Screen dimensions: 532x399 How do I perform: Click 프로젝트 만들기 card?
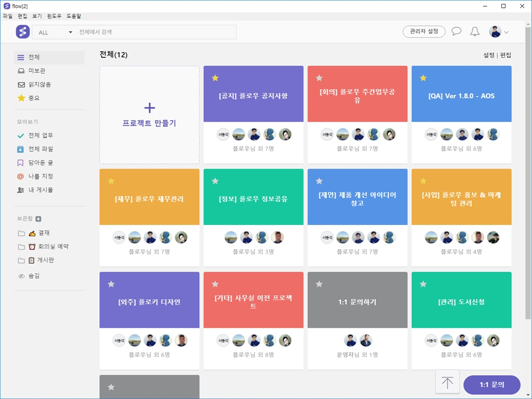pyautogui.click(x=149, y=115)
